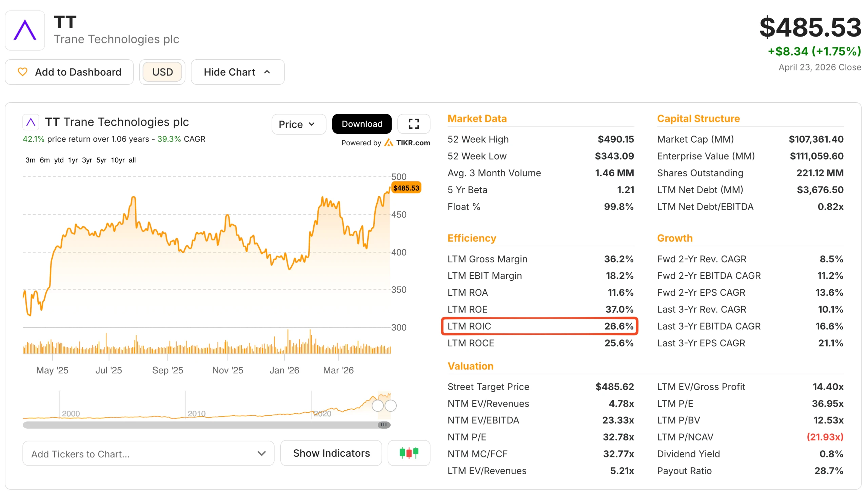Click the Trane Technologies logo in header
Viewport: 868px width, 495px height.
25,30
